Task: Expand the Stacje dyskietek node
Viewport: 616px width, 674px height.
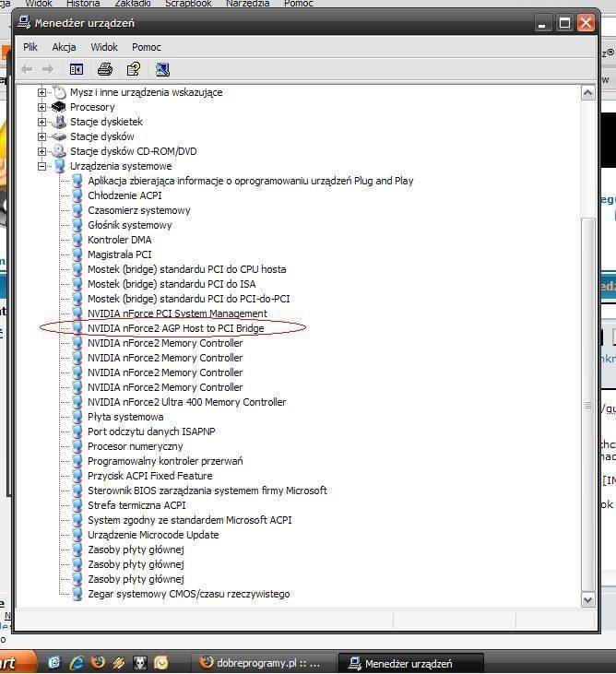Action: (x=41, y=122)
